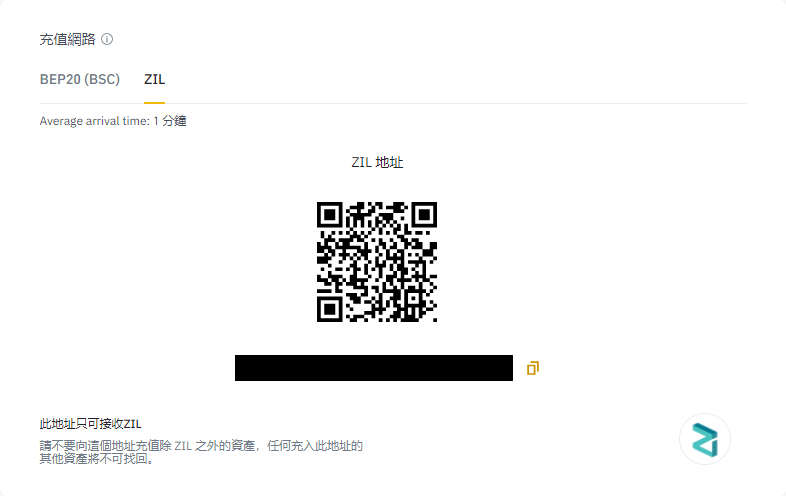
Task: Click the round white badge around the Zilliqa logo
Action: pos(705,439)
